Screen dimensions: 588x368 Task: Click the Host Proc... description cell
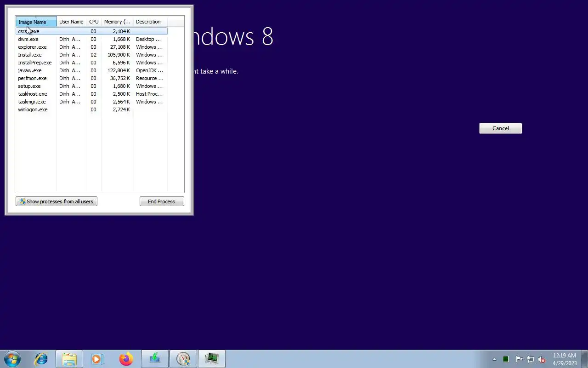tap(149, 94)
